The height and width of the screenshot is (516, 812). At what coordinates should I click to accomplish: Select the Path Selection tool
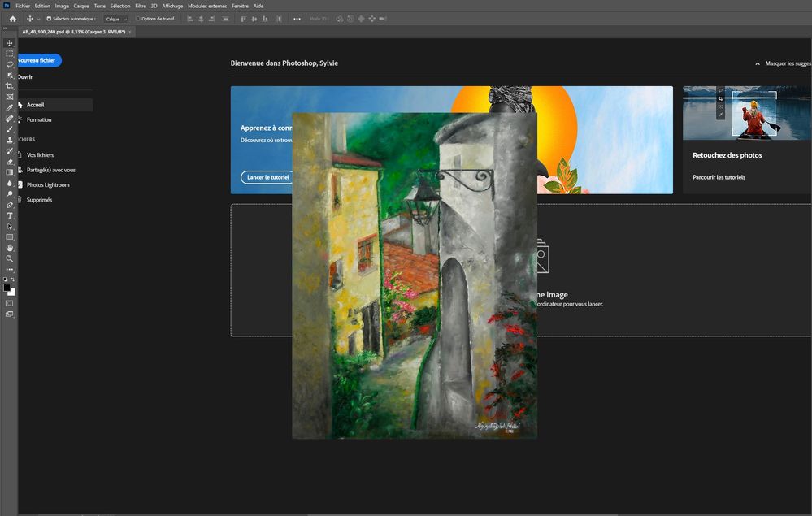pyautogui.click(x=9, y=226)
